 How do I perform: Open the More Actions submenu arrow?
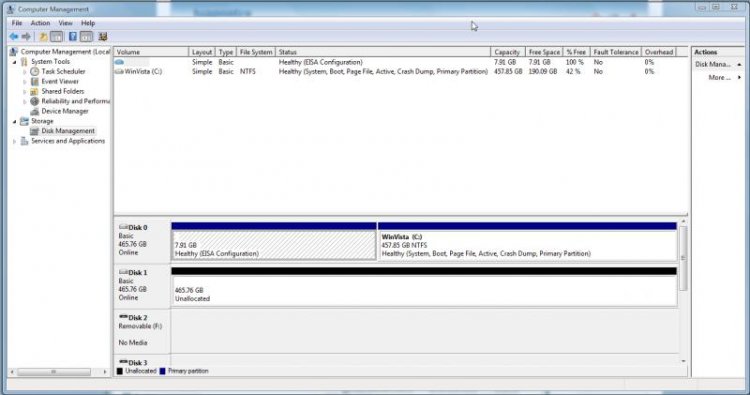click(739, 77)
